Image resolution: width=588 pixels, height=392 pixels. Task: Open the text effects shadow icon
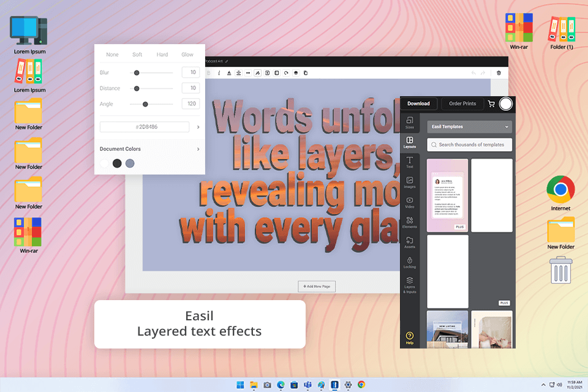click(x=258, y=73)
